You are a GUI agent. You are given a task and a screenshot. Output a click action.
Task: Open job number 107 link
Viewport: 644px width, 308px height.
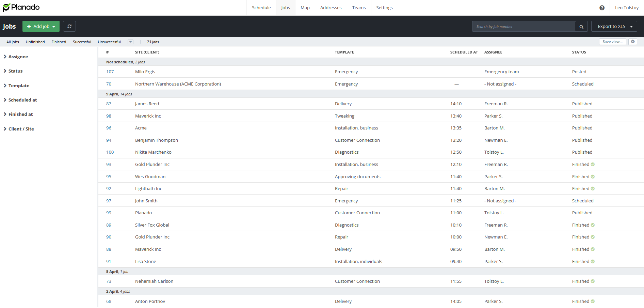pyautogui.click(x=110, y=72)
